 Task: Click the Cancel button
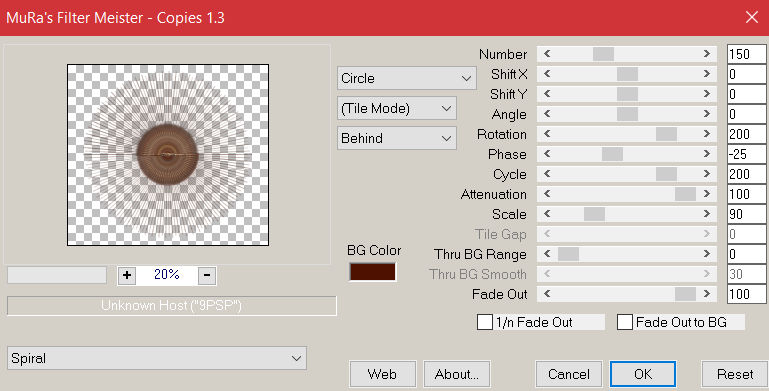coord(569,374)
